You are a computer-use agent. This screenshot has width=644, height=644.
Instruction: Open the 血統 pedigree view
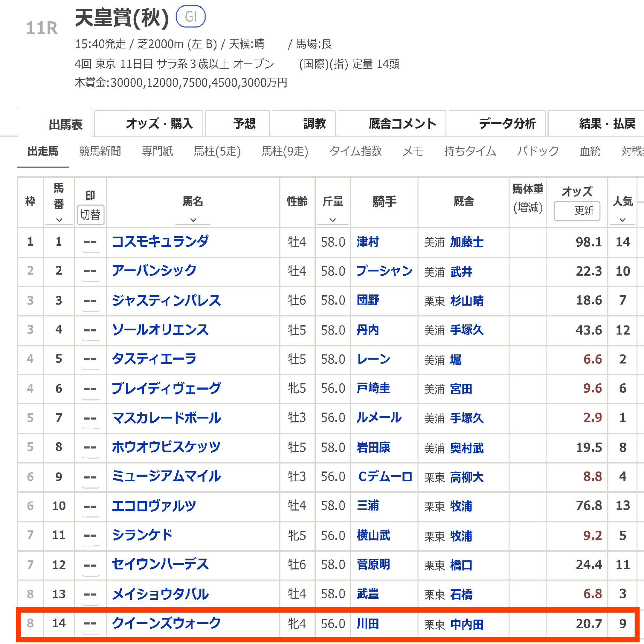(590, 151)
